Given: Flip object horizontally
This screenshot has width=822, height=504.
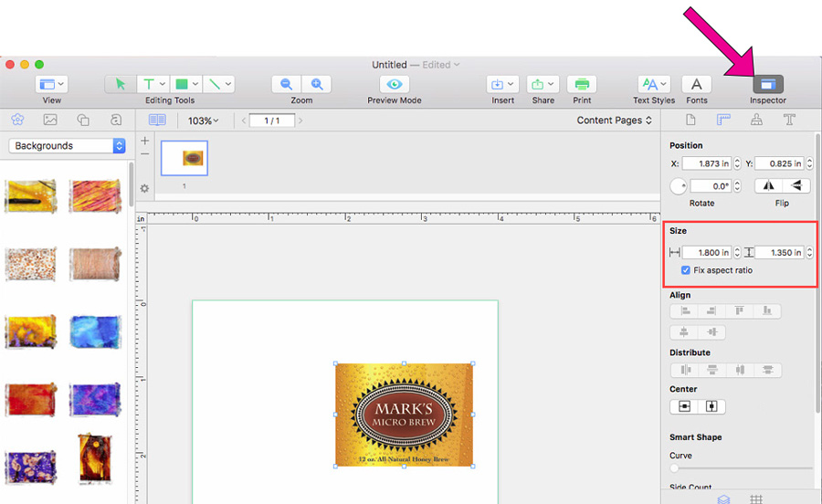Looking at the screenshot, I should tap(768, 185).
